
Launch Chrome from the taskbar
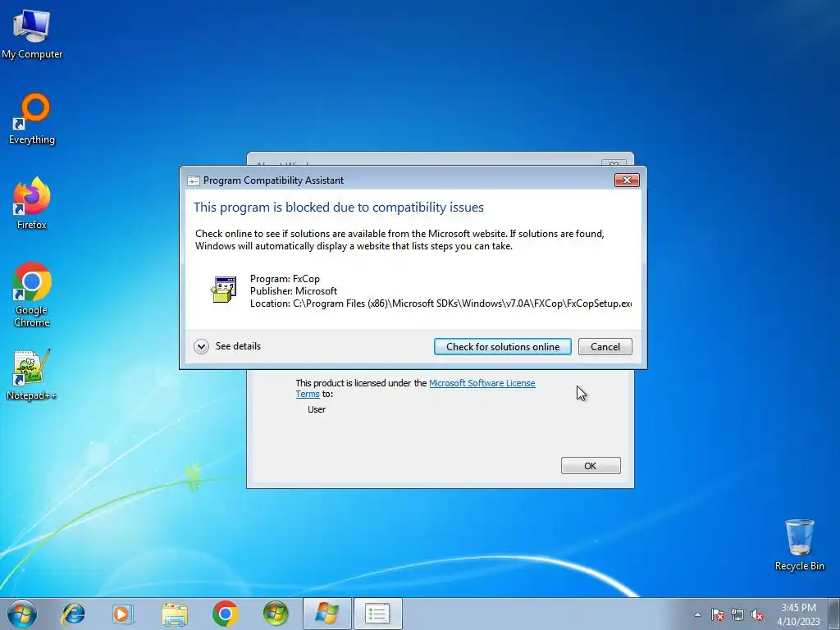tap(225, 614)
